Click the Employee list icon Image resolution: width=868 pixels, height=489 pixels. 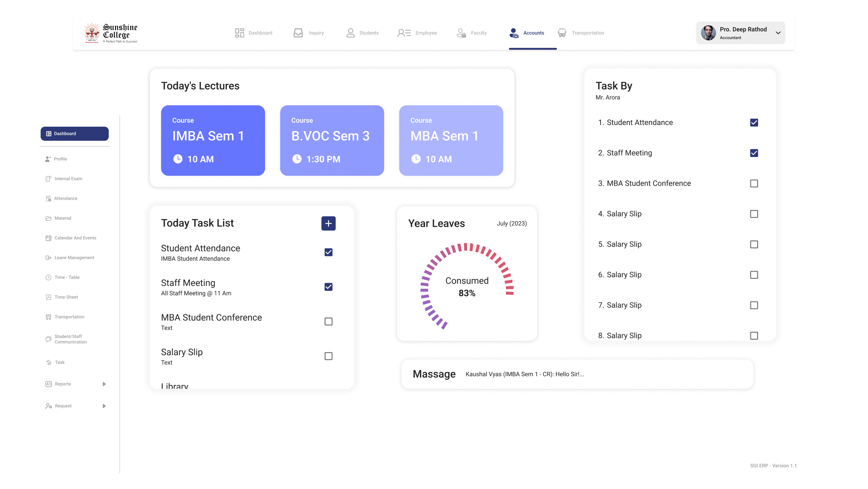point(404,33)
